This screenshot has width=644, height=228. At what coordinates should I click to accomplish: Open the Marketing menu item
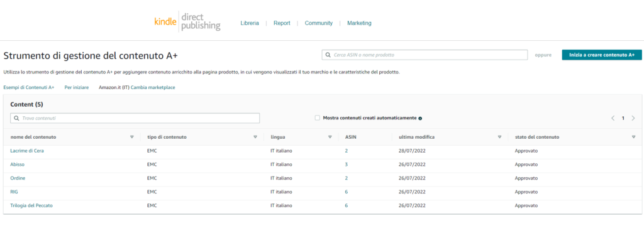[x=359, y=23]
